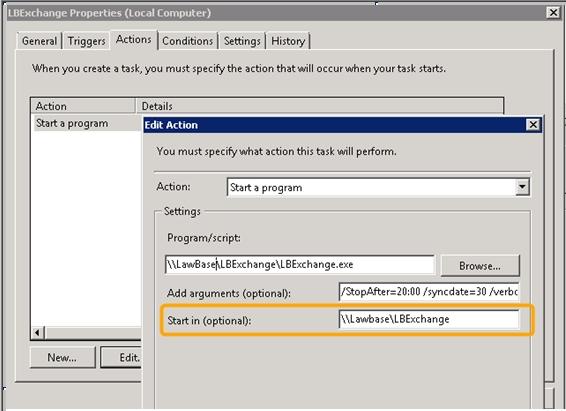Click the New... button
Viewport: 566px width, 411px height.
[x=62, y=357]
